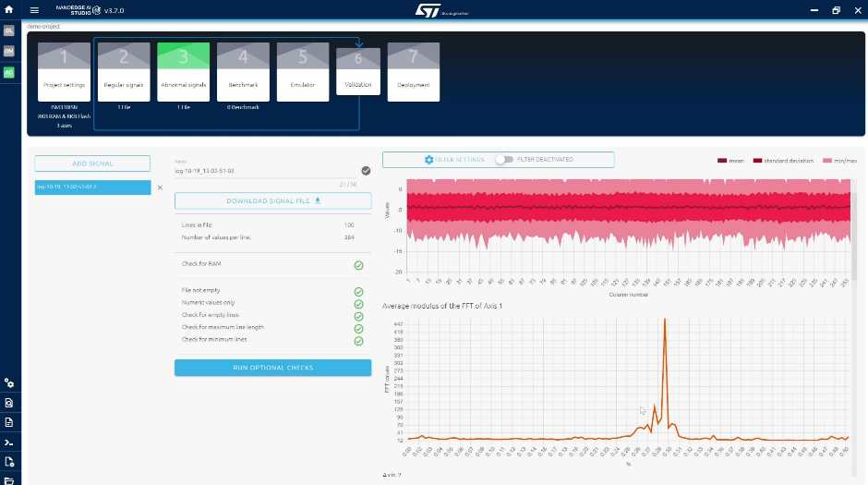
Task: Click the 'Lines in file' value 100
Action: [349, 225]
